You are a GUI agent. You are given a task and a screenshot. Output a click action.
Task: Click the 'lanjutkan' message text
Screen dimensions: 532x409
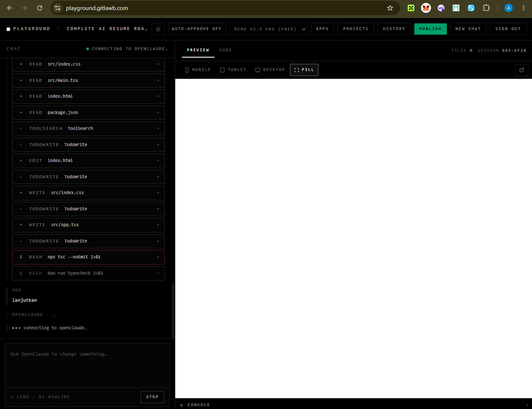(24, 300)
